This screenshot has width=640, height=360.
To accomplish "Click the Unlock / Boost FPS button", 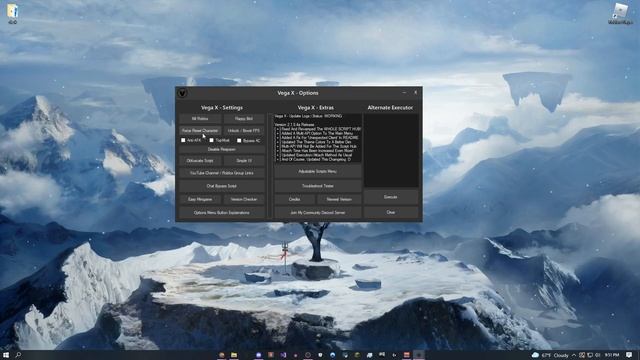I will point(244,131).
